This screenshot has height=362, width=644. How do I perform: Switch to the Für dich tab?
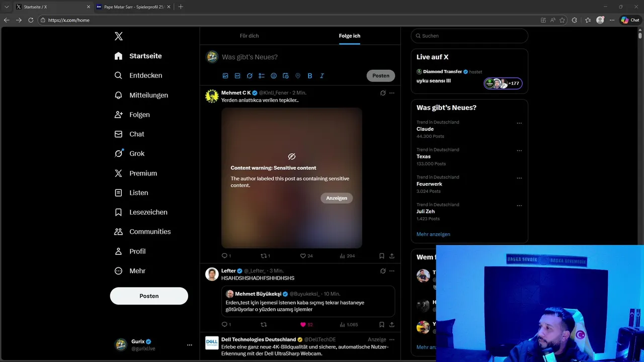[x=249, y=36]
